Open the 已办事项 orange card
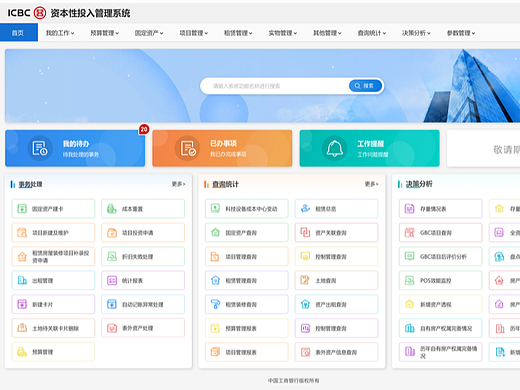The image size is (520, 390). (222, 148)
